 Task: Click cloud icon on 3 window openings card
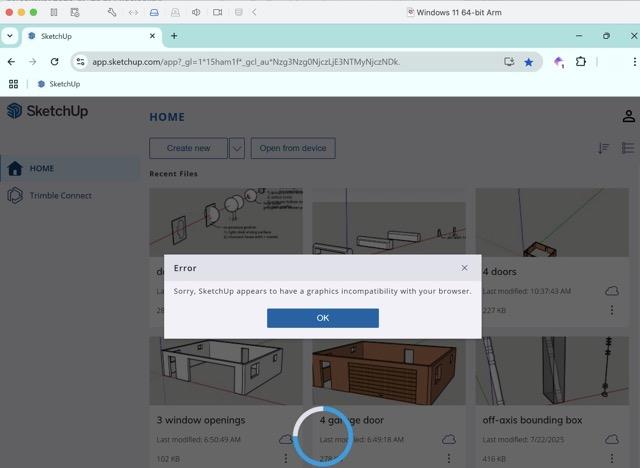click(286, 439)
